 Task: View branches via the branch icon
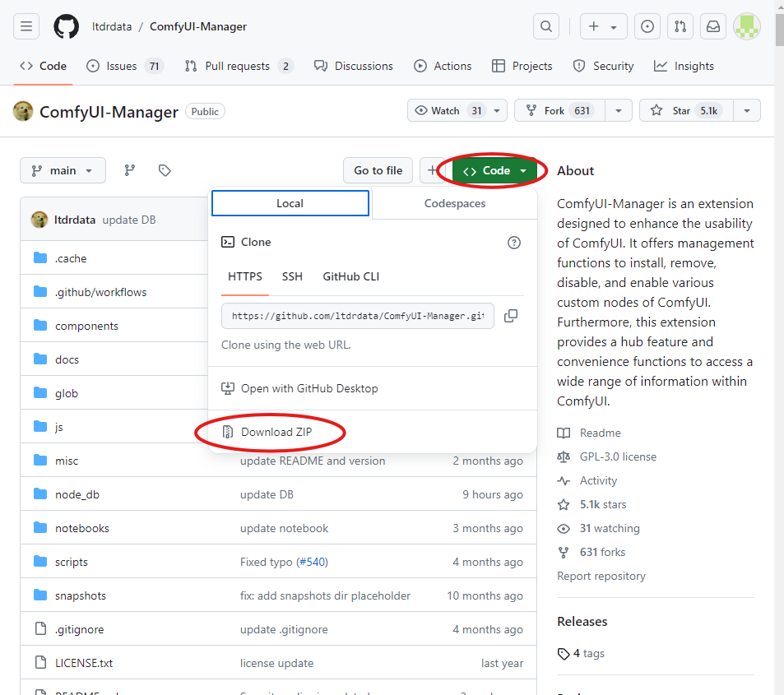tap(129, 170)
